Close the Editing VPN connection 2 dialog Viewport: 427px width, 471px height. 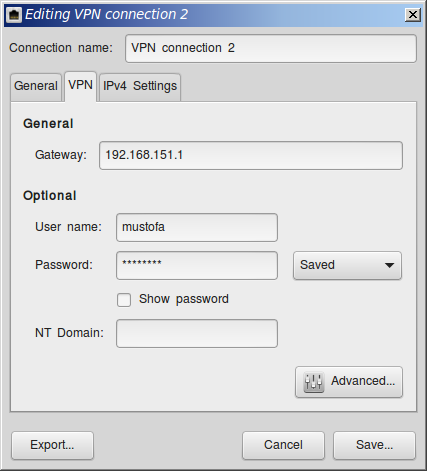click(x=413, y=15)
